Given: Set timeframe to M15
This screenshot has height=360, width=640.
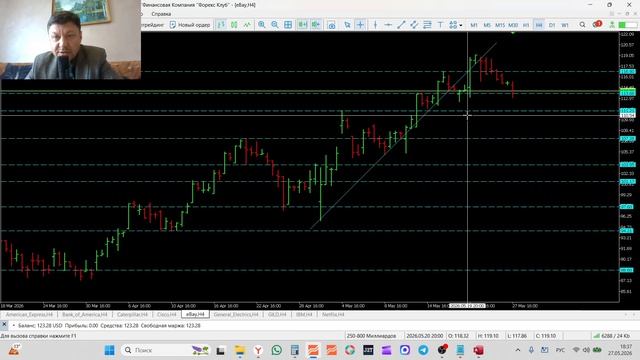Looking at the screenshot, I should pyautogui.click(x=500, y=25).
